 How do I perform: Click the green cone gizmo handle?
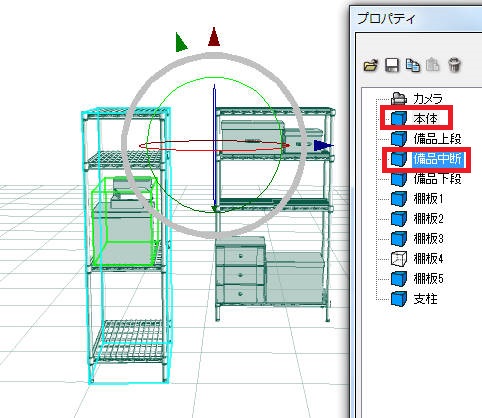[x=181, y=42]
